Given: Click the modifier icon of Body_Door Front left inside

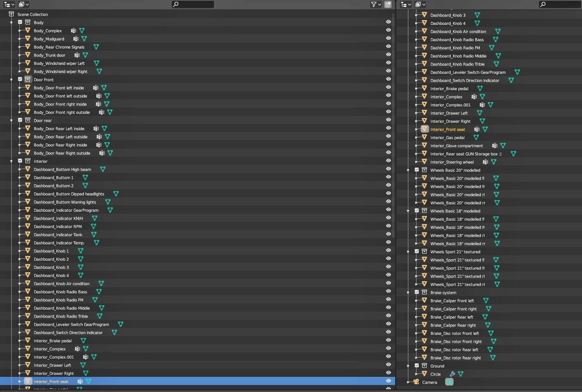Looking at the screenshot, I should [96, 87].
